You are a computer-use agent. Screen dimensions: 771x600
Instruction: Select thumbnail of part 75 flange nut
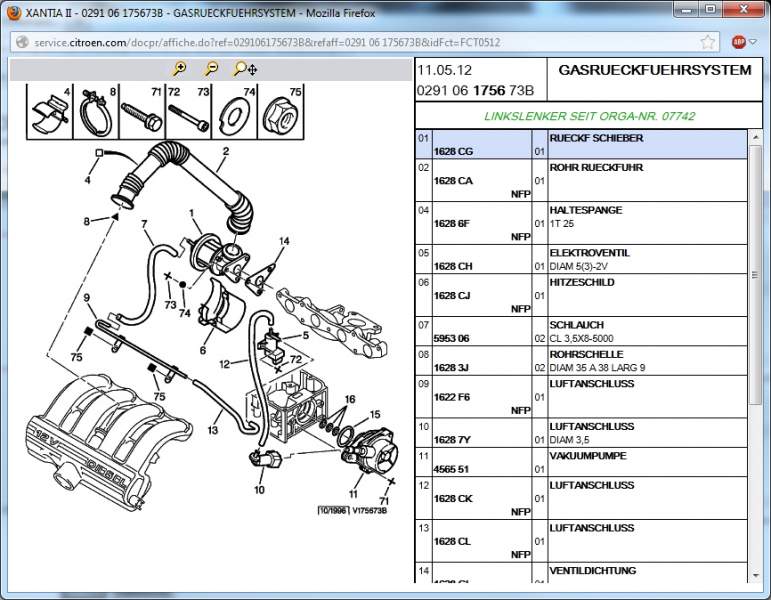point(281,112)
